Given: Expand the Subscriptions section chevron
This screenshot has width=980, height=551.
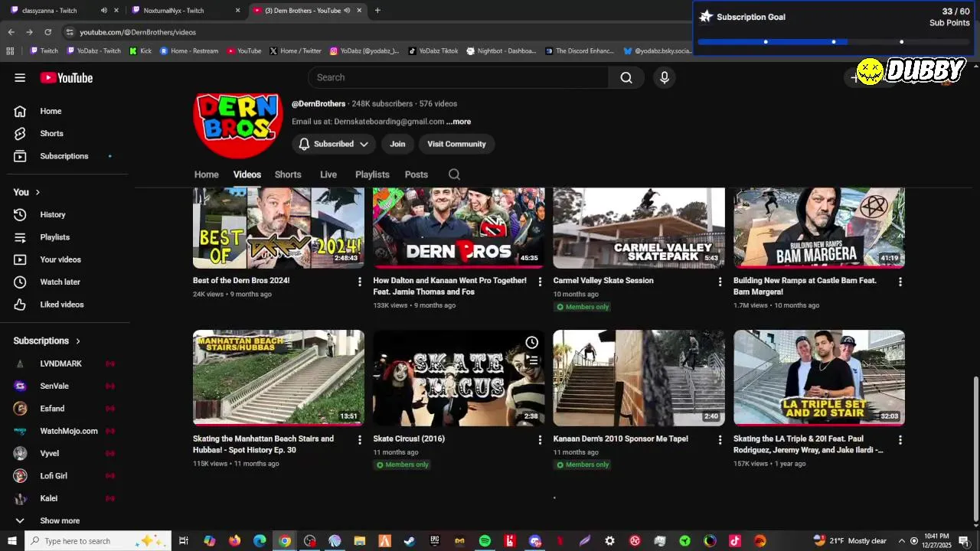Looking at the screenshot, I should [x=78, y=341].
